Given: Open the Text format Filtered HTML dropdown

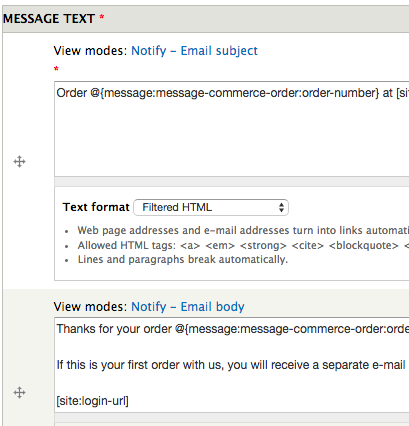Looking at the screenshot, I should tap(211, 207).
